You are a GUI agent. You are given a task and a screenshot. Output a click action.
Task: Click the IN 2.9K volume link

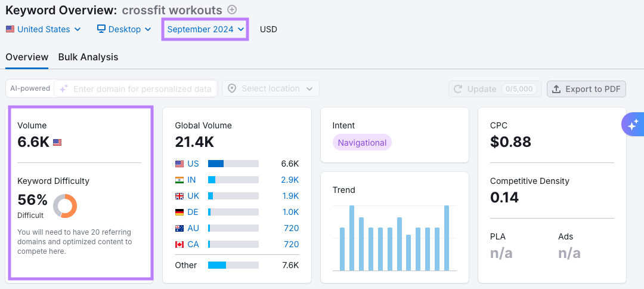coord(290,180)
